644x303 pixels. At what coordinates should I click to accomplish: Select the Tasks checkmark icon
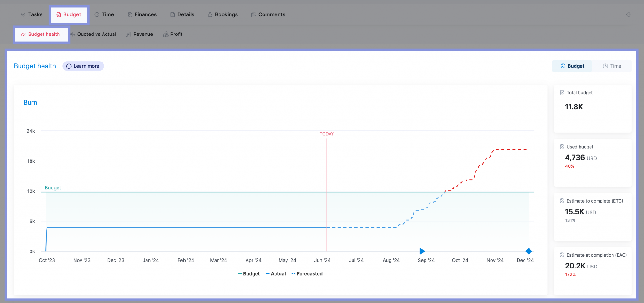23,14
